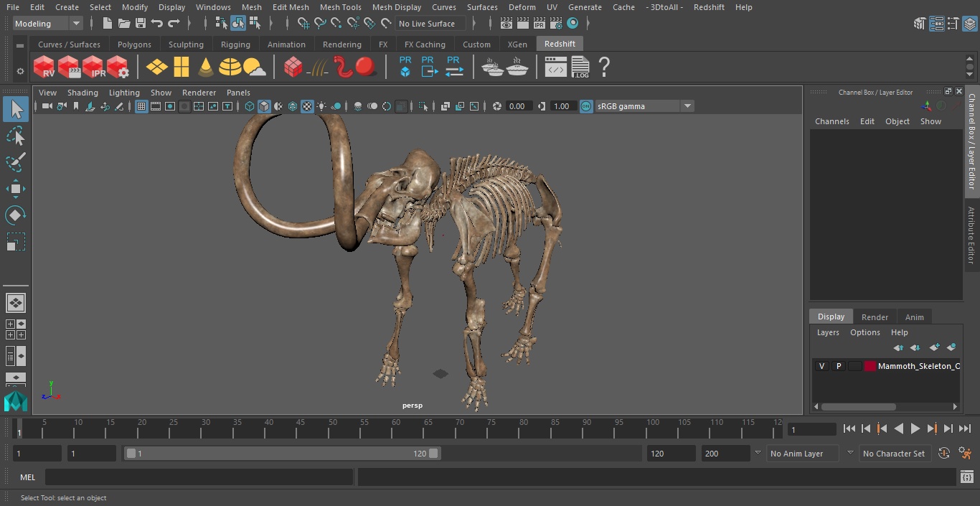Open the viewport Shading menu

83,93
